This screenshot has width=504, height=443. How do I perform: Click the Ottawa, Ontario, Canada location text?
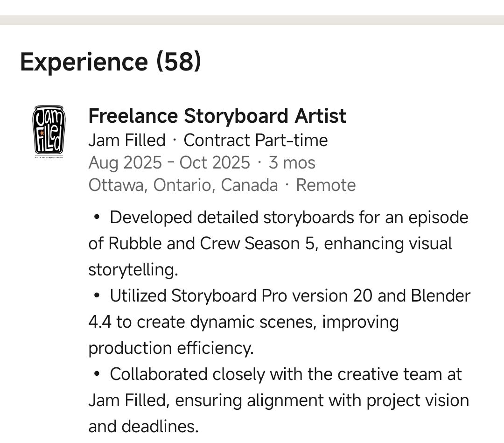click(183, 185)
